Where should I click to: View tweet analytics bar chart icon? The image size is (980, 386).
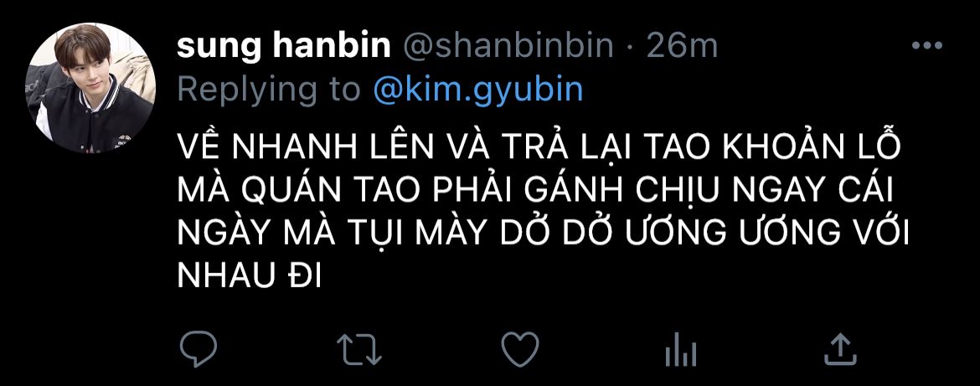[x=681, y=350]
